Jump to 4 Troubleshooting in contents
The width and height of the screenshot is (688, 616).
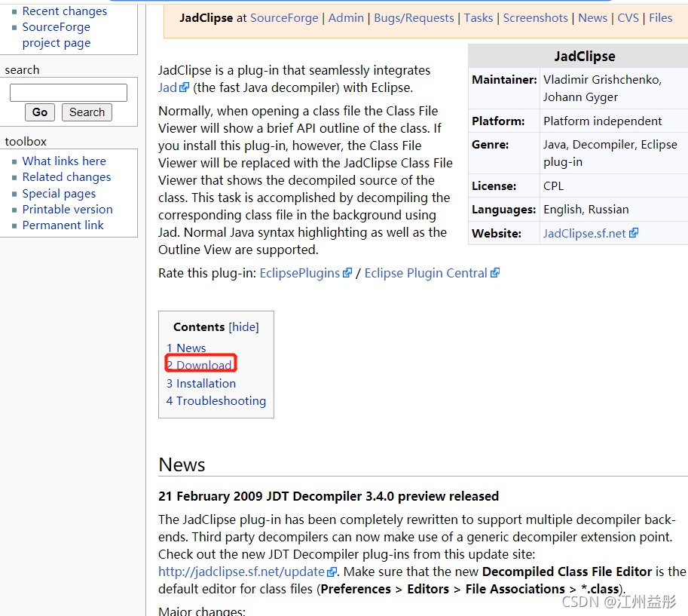[216, 401]
